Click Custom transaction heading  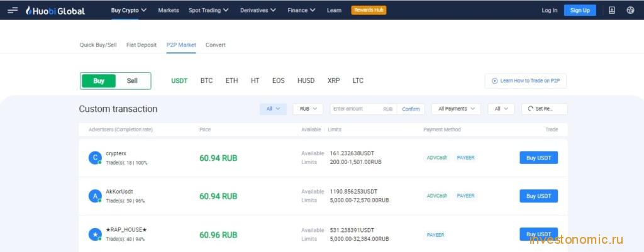point(118,109)
